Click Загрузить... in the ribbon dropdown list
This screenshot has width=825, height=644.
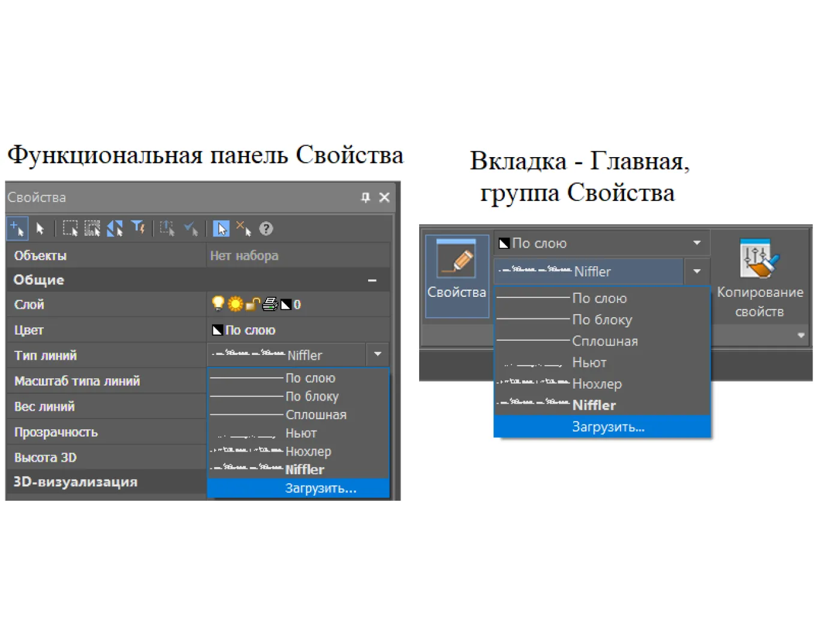[x=602, y=427]
